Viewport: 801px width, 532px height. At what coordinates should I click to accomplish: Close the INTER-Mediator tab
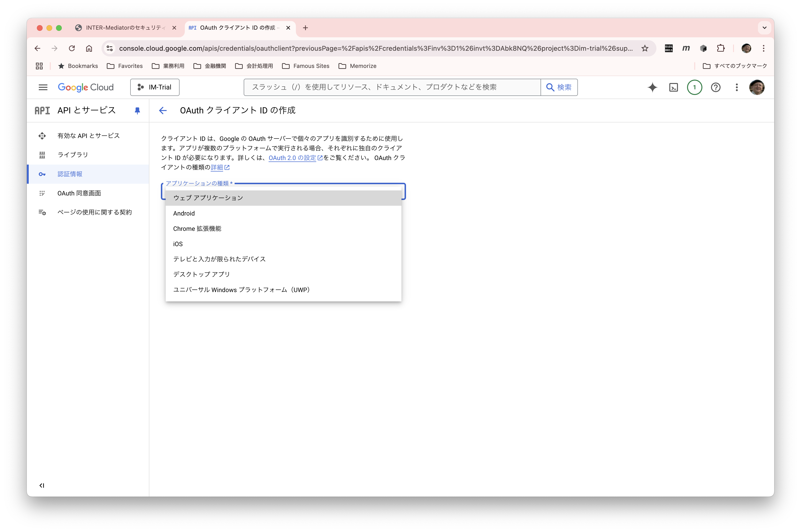tap(174, 28)
